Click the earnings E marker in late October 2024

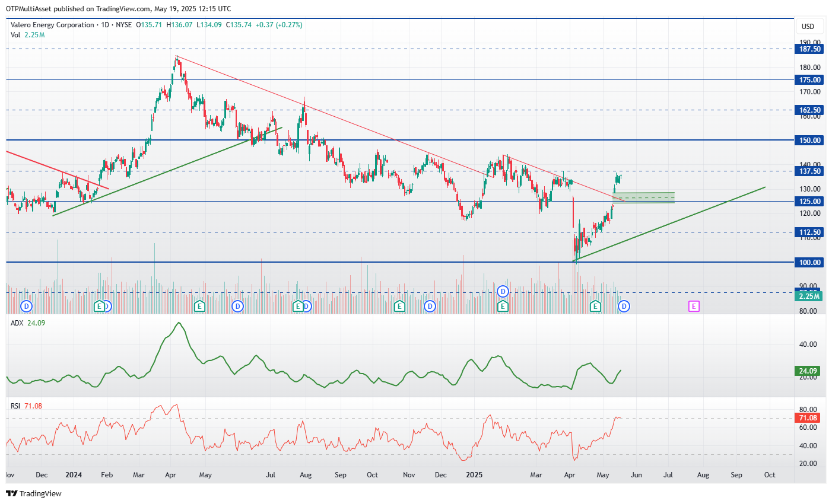click(399, 306)
